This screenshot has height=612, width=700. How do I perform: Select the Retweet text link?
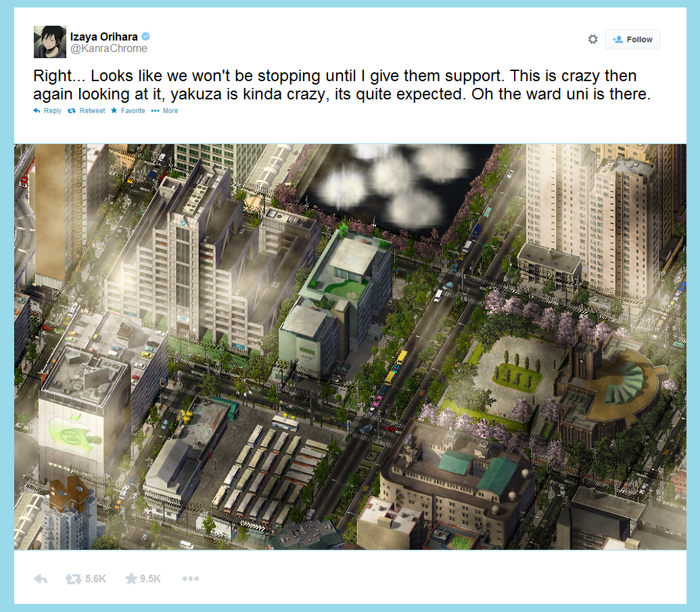pyautogui.click(x=93, y=111)
